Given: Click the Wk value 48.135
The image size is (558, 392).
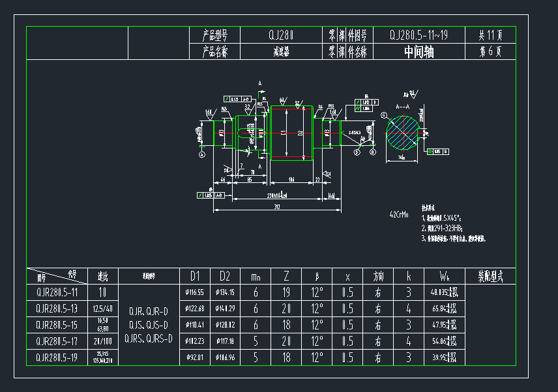Looking at the screenshot, I should click(444, 292).
